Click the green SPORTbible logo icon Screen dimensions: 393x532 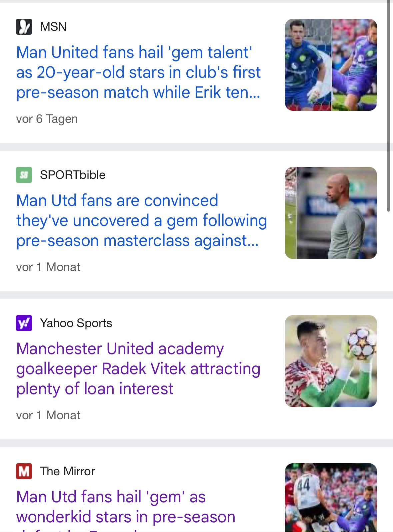(24, 175)
